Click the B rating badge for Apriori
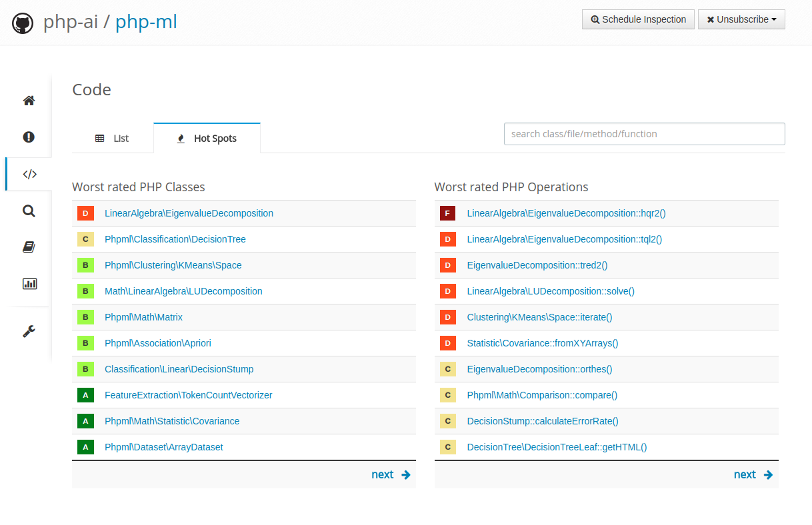 85,343
